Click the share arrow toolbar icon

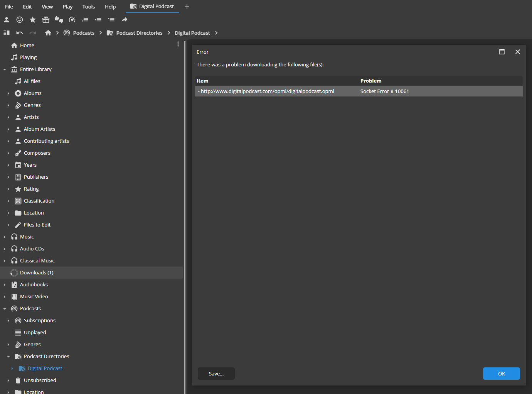pyautogui.click(x=125, y=20)
